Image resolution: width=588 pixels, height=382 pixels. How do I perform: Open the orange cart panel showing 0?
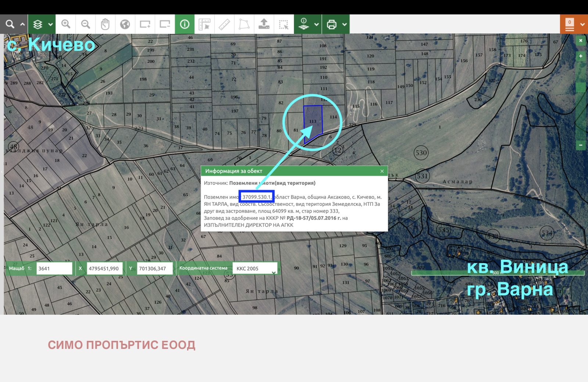tap(569, 24)
